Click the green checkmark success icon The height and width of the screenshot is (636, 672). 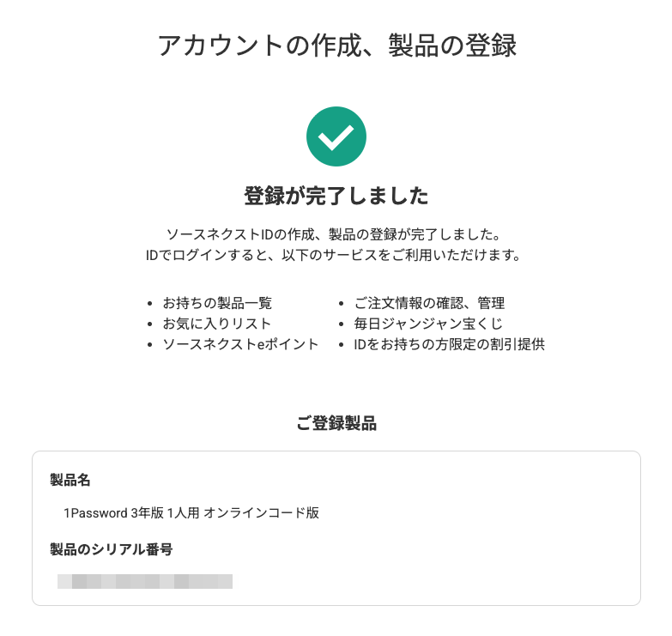coord(336,136)
